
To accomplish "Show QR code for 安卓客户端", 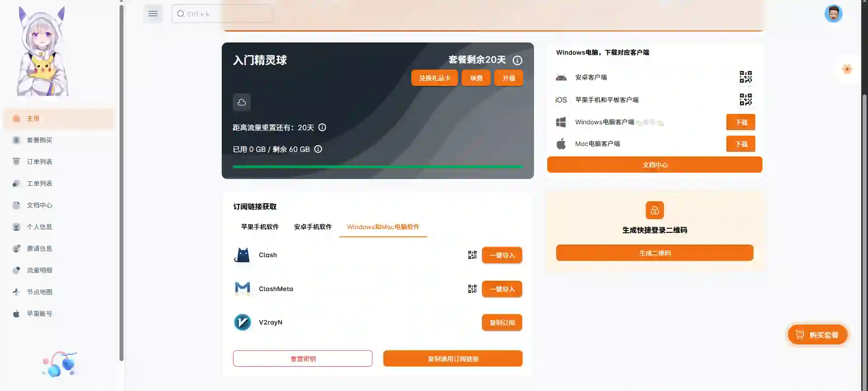I will (x=745, y=77).
